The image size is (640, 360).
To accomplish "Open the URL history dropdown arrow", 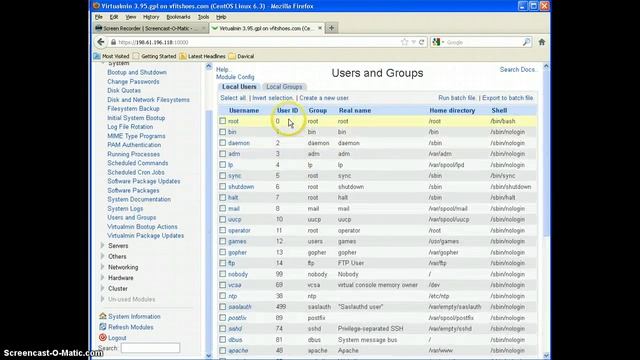I will (x=413, y=42).
